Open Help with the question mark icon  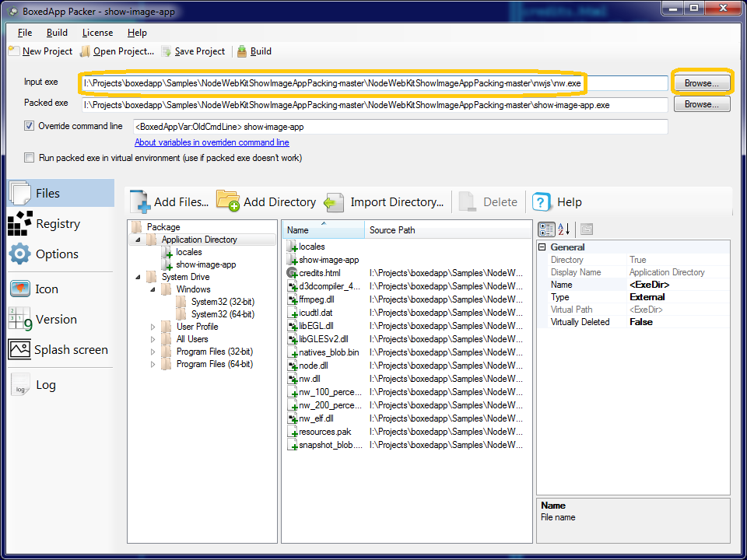tap(542, 201)
